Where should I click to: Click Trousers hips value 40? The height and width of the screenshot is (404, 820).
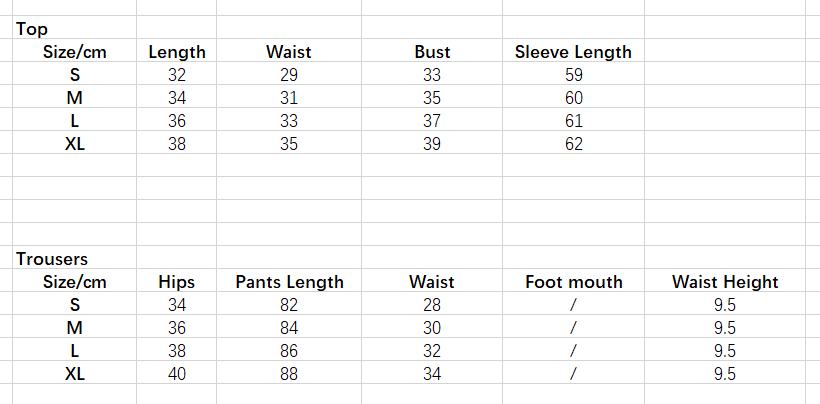pyautogui.click(x=177, y=374)
